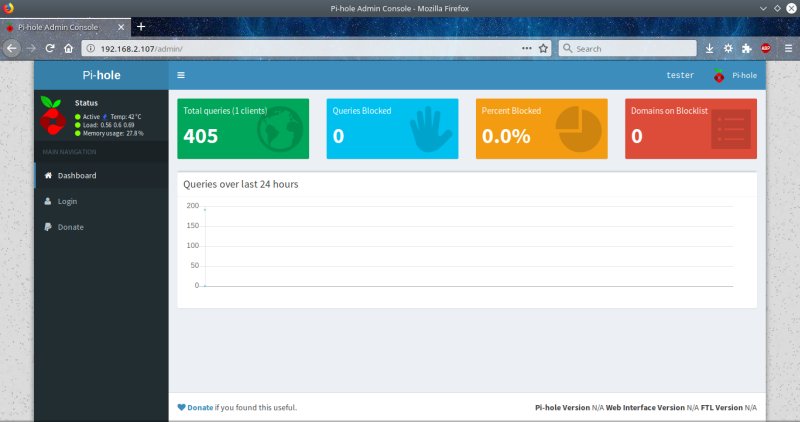The height and width of the screenshot is (422, 800).
Task: Click the Pi-hole user logo in top-right header
Action: [x=719, y=75]
